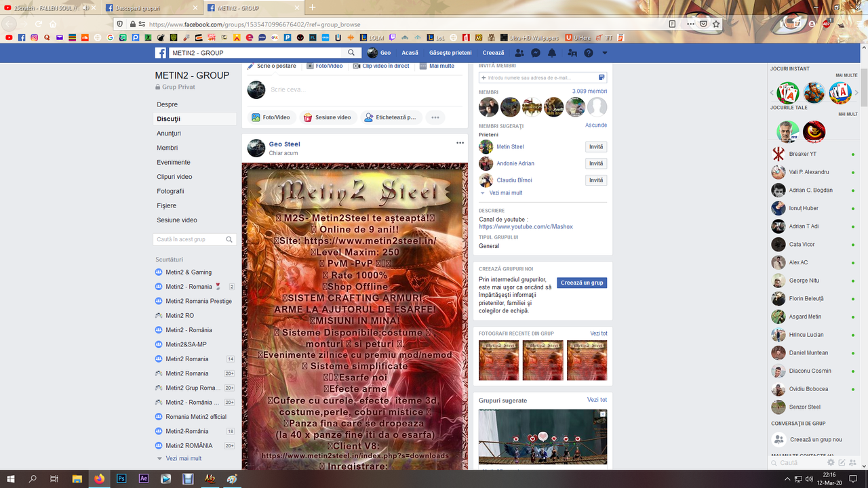Open Găsește prieteni page
The height and width of the screenshot is (488, 868).
click(x=450, y=53)
